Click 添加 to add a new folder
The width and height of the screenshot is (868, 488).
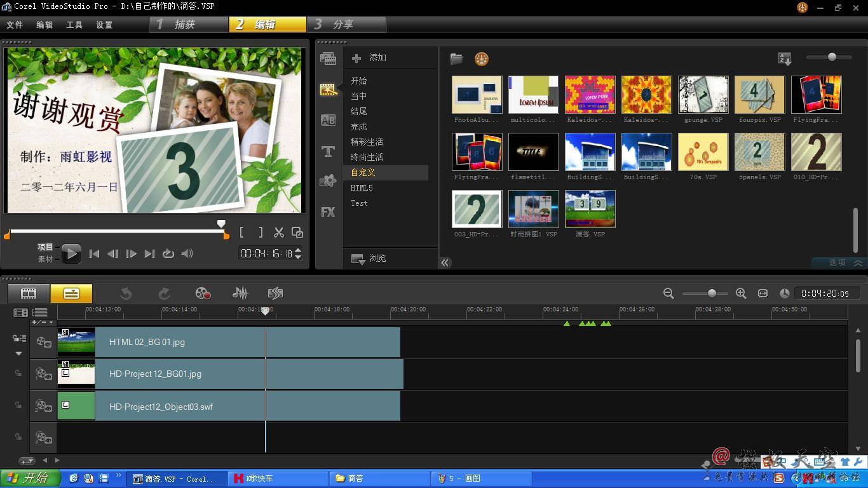coord(369,58)
